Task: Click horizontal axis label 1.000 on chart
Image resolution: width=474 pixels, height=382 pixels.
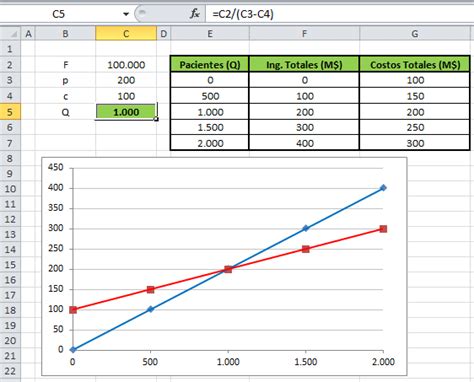Action: tap(228, 362)
